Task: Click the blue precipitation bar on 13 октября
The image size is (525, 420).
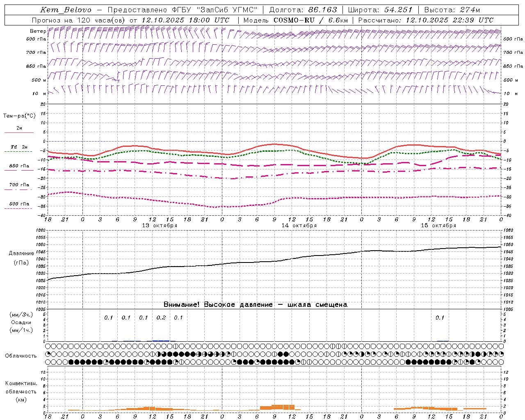Action: (x=161, y=340)
